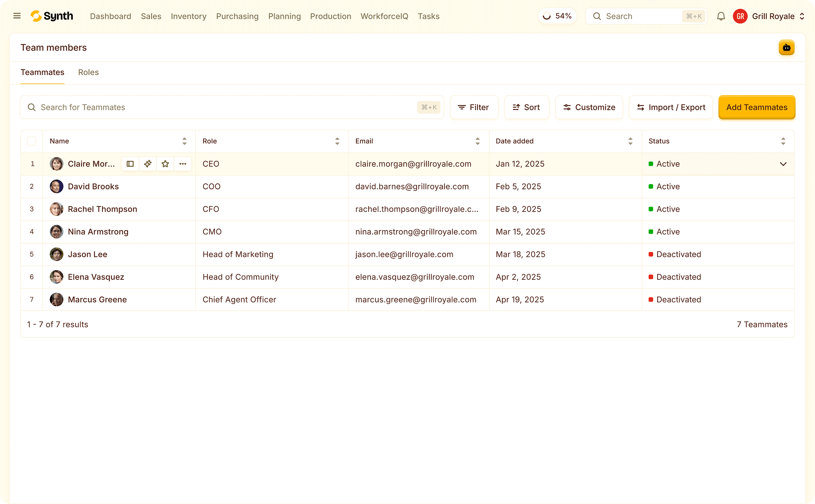Image resolution: width=815 pixels, height=504 pixels.
Task: Click the AI sparkle icon on Claire's row
Action: point(148,164)
